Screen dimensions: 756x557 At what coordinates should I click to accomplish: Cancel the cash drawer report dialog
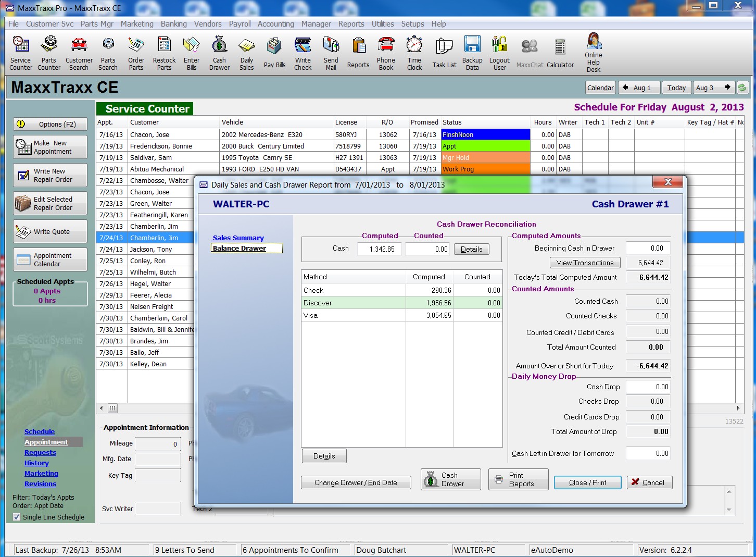pos(649,482)
